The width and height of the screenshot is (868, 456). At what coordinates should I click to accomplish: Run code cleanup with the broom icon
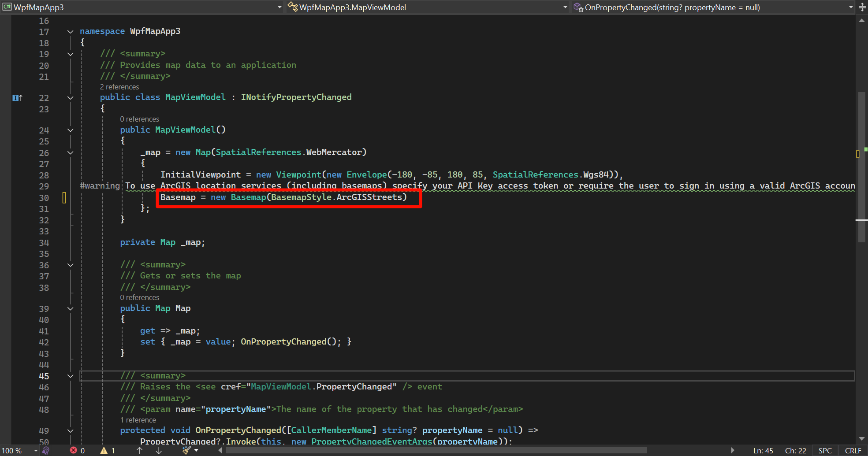(186, 450)
